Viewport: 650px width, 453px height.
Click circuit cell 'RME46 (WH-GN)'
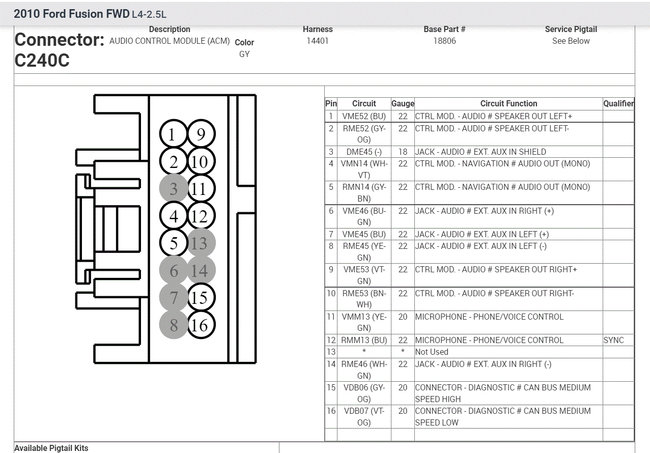(364, 370)
